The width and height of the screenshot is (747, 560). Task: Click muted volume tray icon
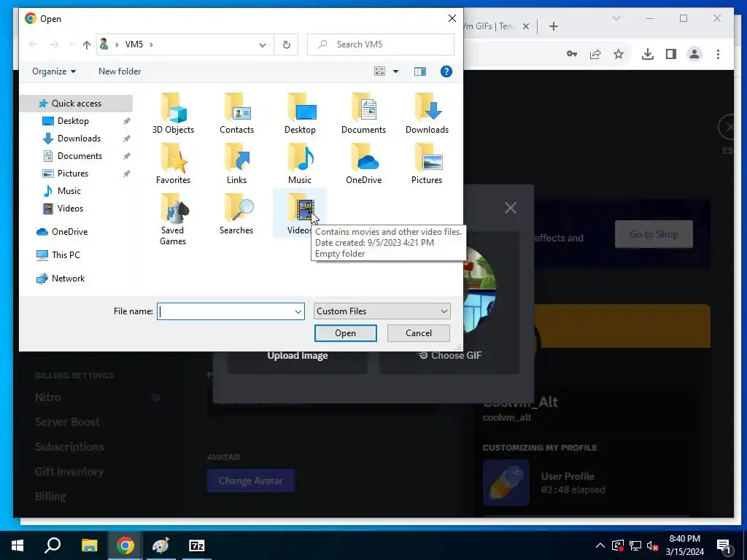click(x=653, y=545)
